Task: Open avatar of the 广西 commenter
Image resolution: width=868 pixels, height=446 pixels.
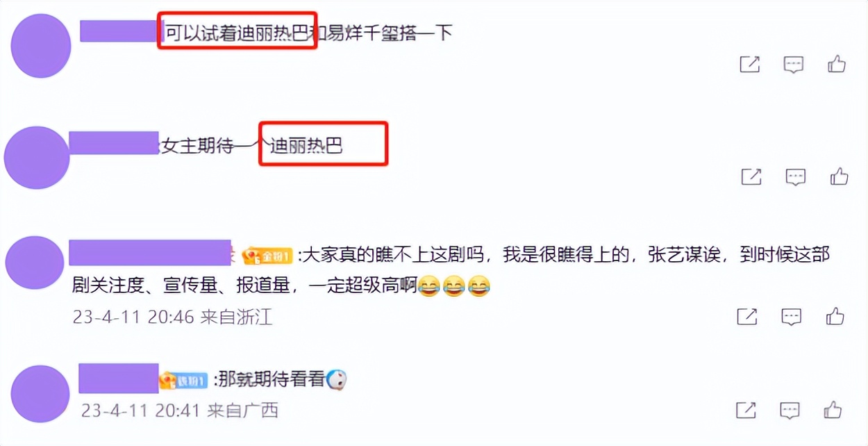Action: click(x=40, y=393)
